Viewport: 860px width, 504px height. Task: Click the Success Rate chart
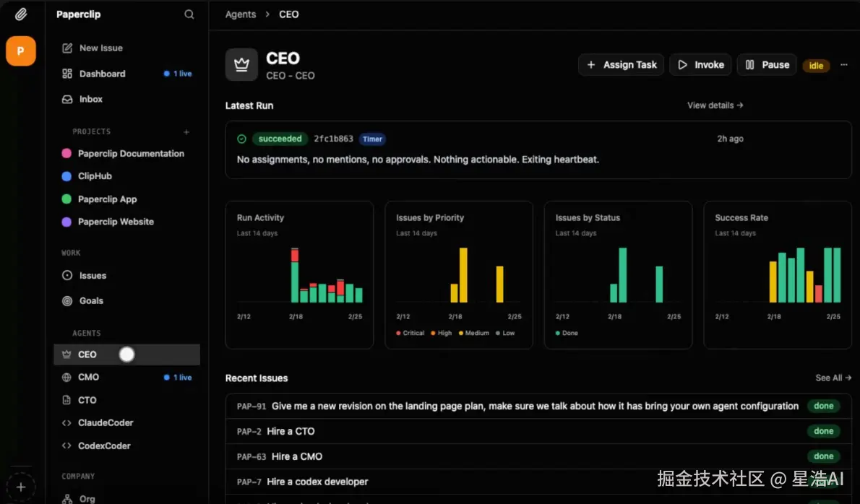pyautogui.click(x=778, y=275)
